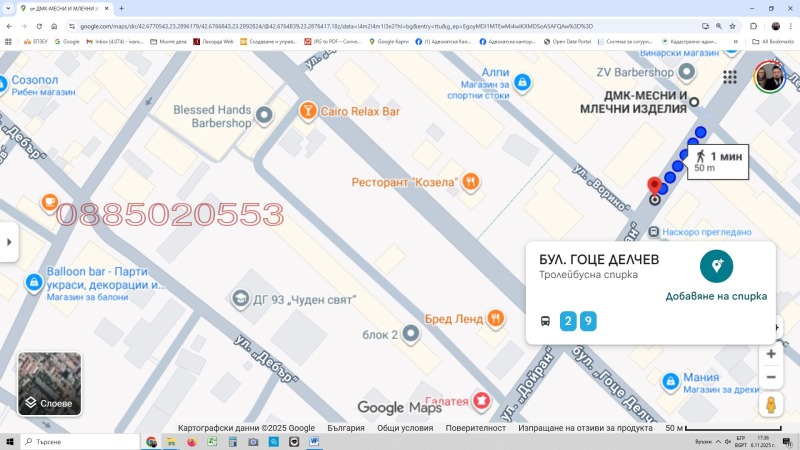The image size is (800, 450).
Task: Switch to the Google Maps browser tab
Action: pos(65,9)
